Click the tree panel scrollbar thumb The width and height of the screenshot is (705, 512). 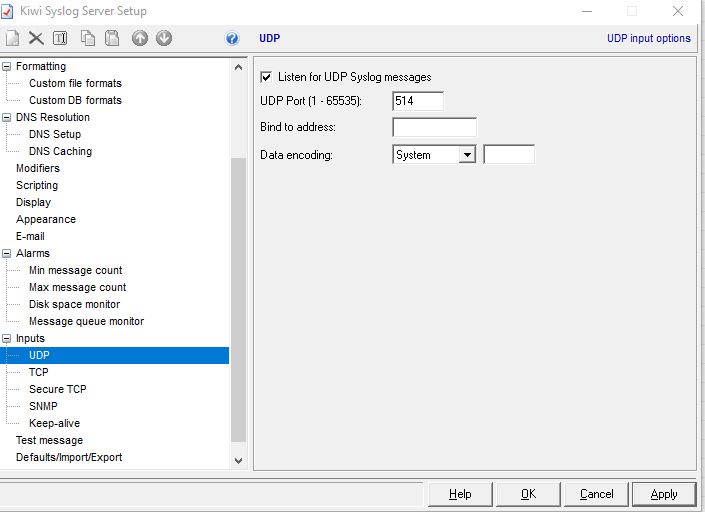238,300
